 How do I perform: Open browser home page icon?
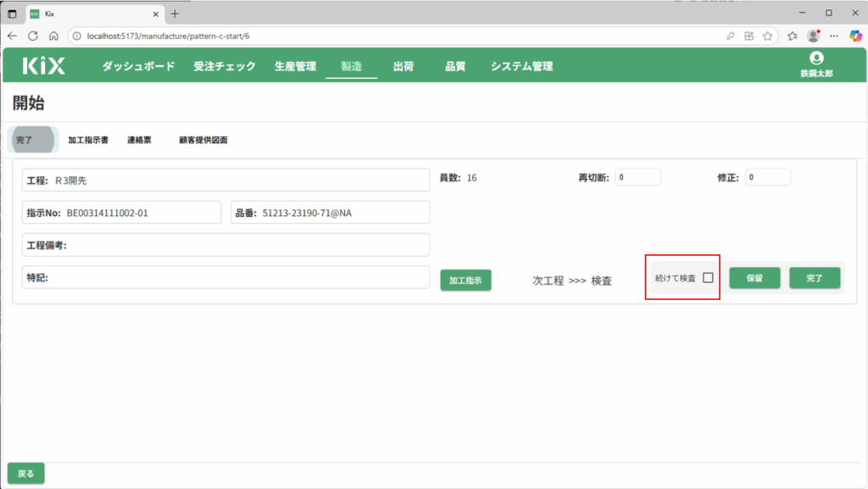click(53, 36)
